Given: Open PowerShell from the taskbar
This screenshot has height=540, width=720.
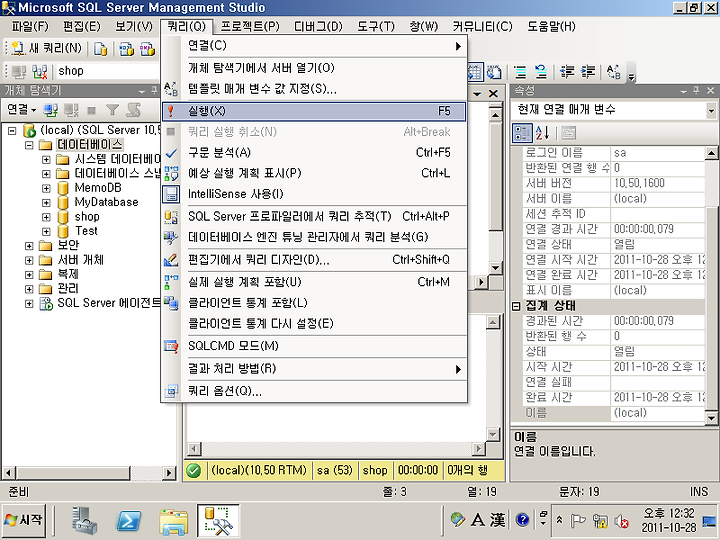Looking at the screenshot, I should (129, 521).
